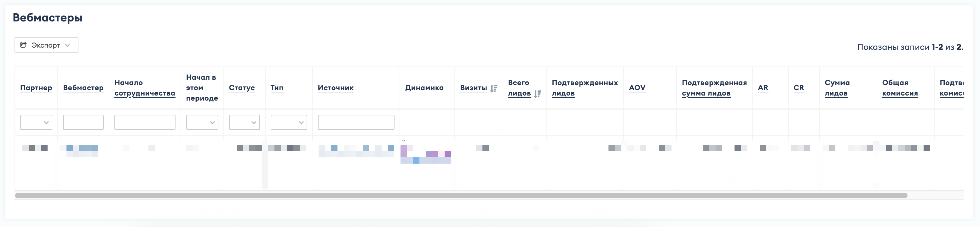Click the Показаны записи 1-2 из 2 summary
Screen dimensions: 980x227
[x=910, y=47]
